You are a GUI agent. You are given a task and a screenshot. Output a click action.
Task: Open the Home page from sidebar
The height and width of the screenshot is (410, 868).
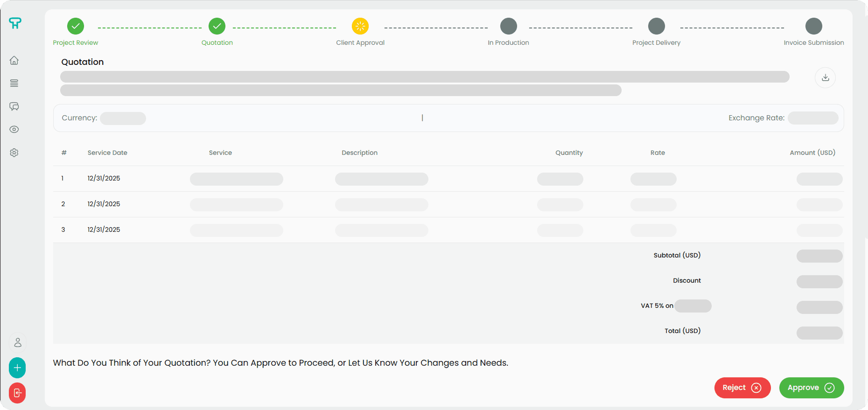14,61
